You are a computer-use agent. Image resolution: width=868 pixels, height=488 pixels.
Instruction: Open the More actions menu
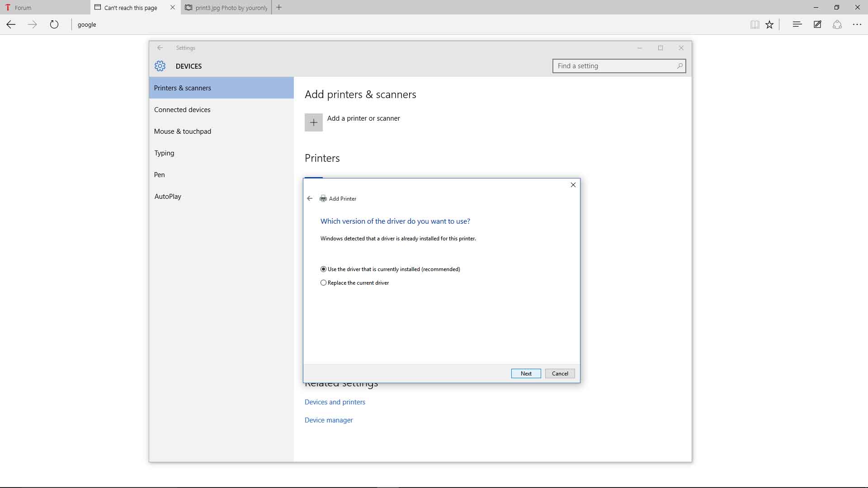(857, 24)
